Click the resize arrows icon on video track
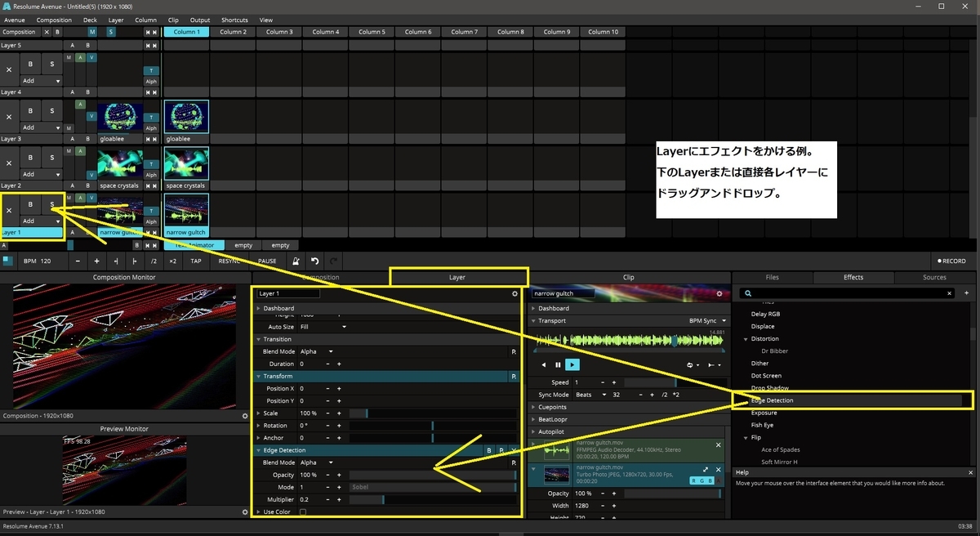980x536 pixels. tap(706, 470)
